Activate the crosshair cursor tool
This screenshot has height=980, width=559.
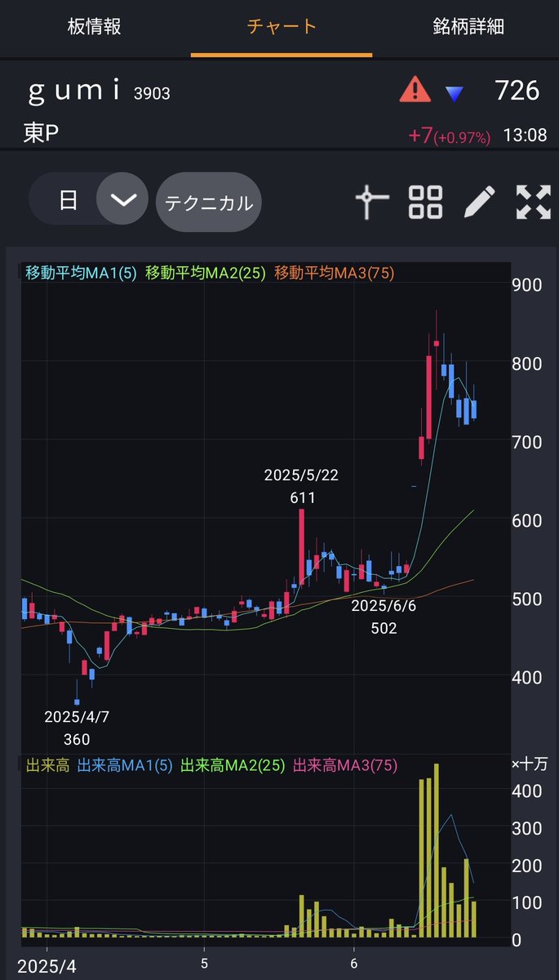[371, 202]
